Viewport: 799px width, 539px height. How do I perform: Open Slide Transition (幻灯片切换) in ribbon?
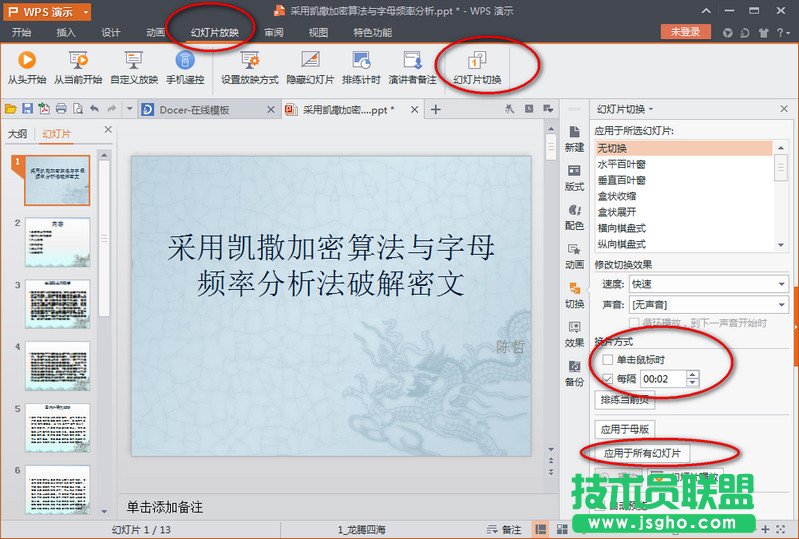[x=477, y=67]
